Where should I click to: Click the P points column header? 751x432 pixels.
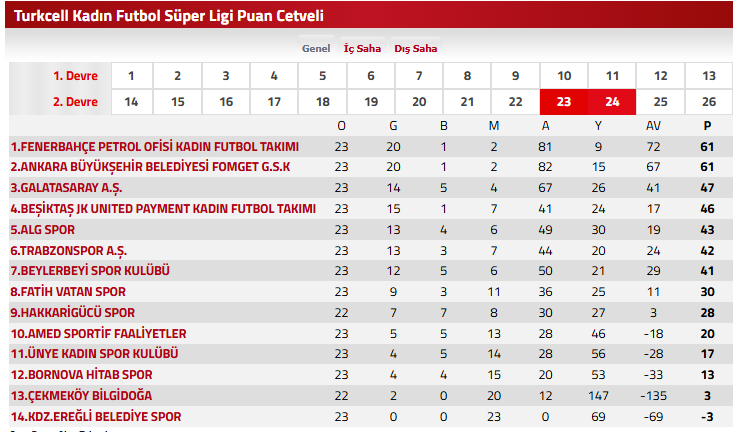tap(707, 125)
